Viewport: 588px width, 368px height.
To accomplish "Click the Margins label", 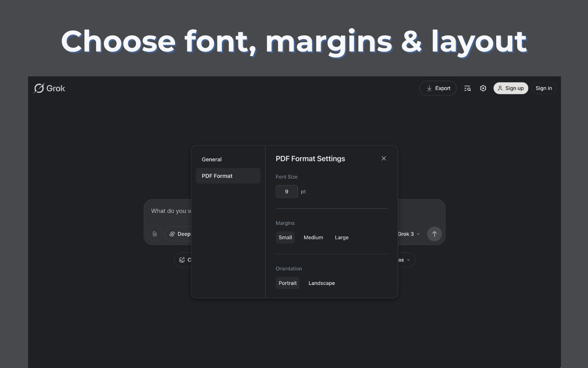I will tap(285, 223).
